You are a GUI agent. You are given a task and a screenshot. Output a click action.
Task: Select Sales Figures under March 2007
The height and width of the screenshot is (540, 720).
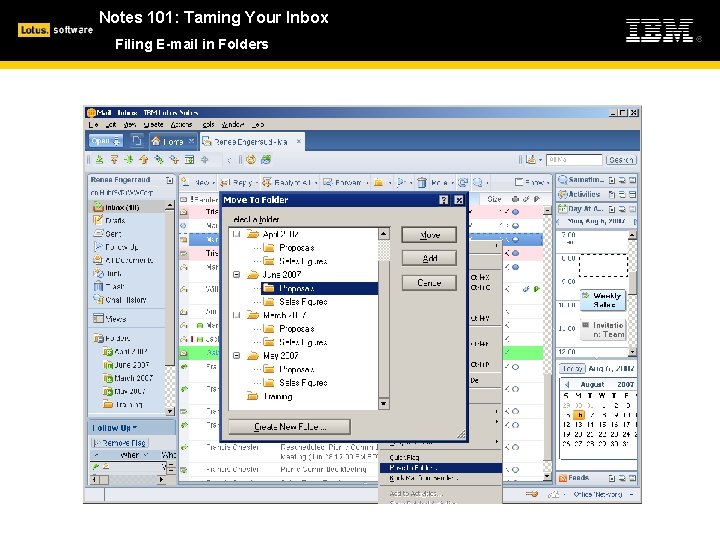pyautogui.click(x=303, y=342)
